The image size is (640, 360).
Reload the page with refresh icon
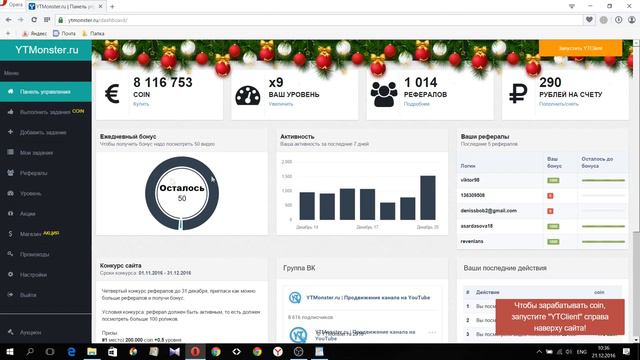tap(34, 20)
